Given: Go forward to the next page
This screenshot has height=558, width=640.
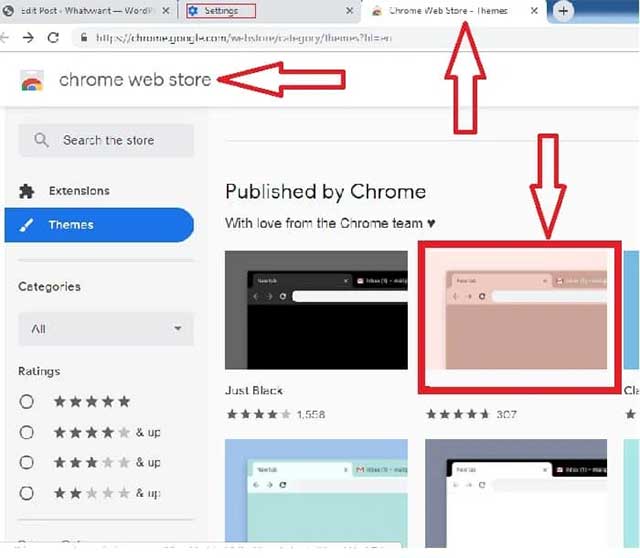Looking at the screenshot, I should pyautogui.click(x=28, y=38).
